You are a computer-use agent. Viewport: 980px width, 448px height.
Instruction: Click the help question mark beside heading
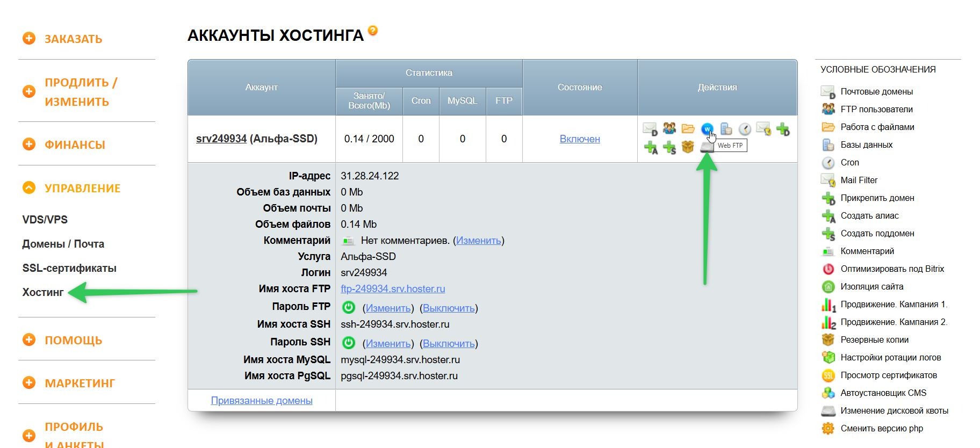(x=373, y=31)
